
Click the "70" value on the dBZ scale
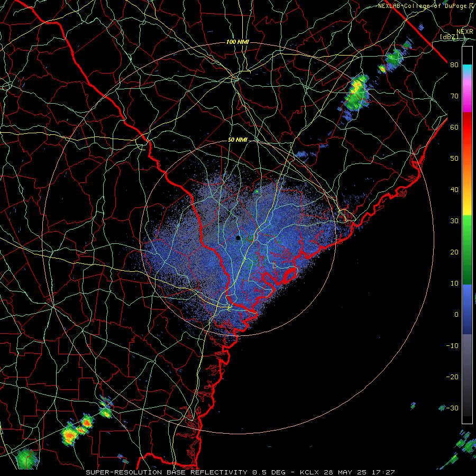point(454,96)
